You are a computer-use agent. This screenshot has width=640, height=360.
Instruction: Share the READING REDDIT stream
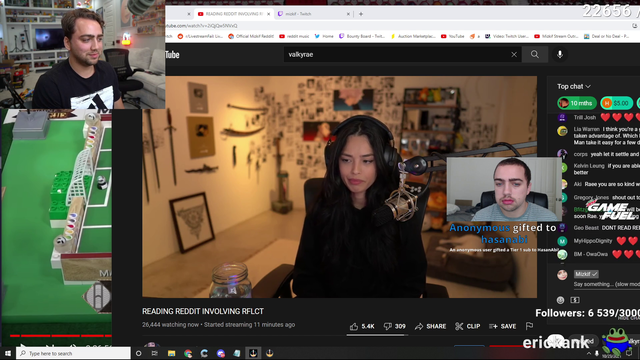coord(431,327)
